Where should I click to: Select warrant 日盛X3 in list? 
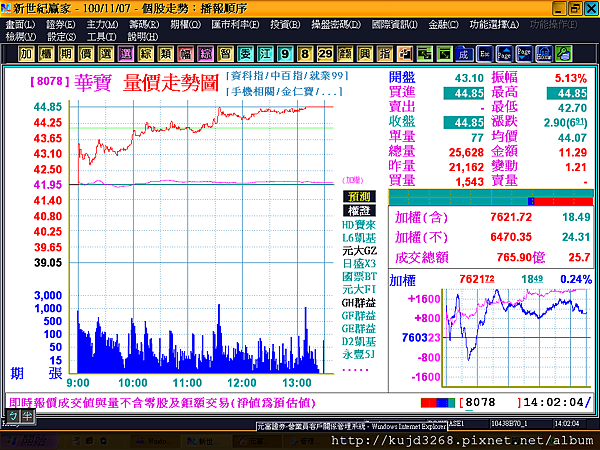pos(359,264)
